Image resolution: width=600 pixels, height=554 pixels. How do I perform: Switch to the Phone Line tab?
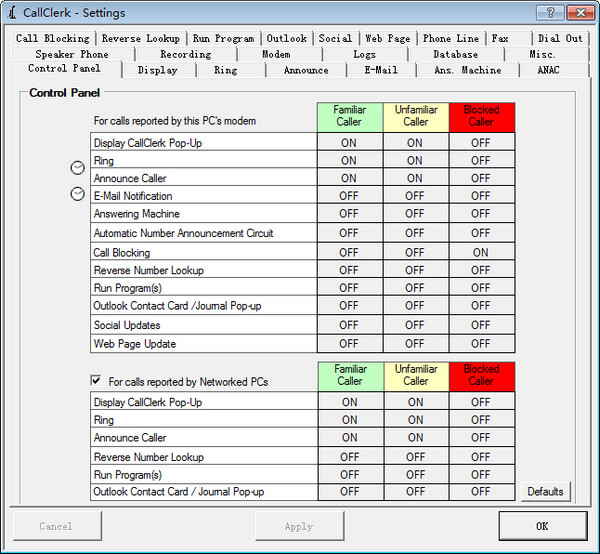(x=451, y=38)
